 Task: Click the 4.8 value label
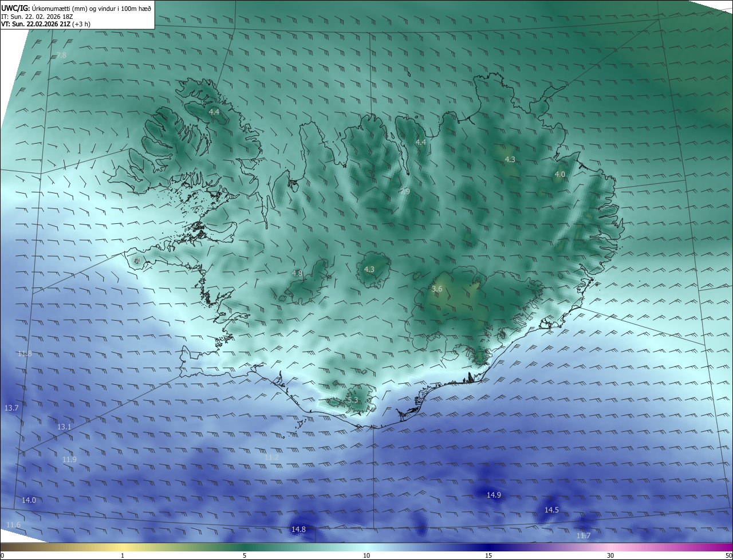click(x=297, y=273)
